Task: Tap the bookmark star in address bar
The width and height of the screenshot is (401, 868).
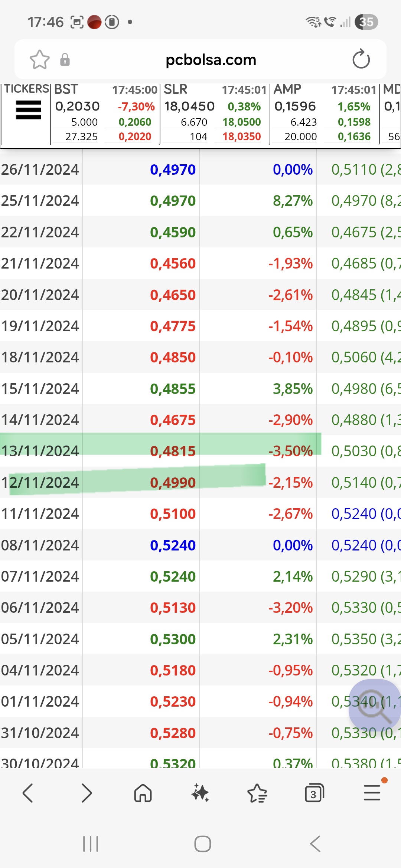Action: point(39,60)
